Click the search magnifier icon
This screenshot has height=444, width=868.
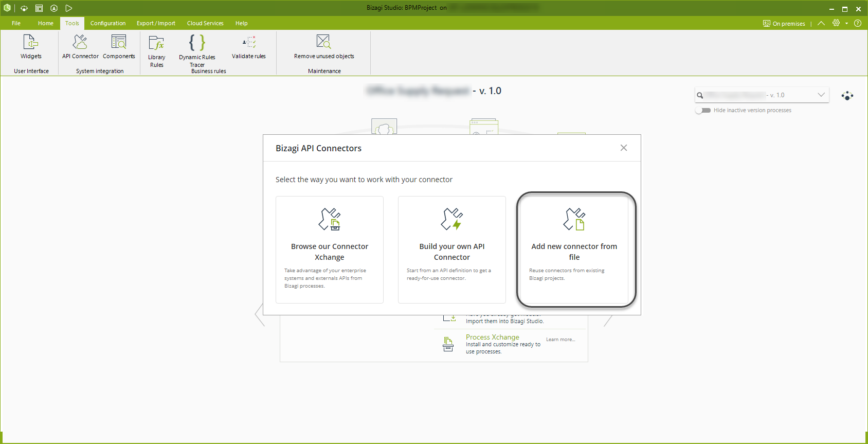click(700, 95)
